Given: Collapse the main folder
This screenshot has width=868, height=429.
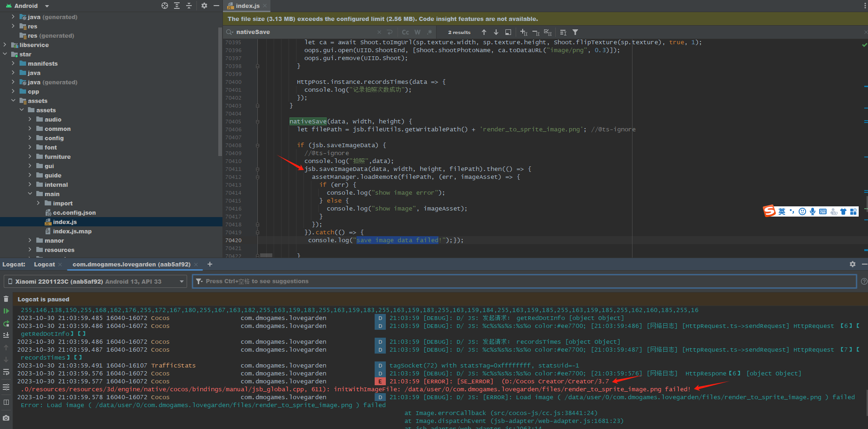Looking at the screenshot, I should click(x=30, y=194).
